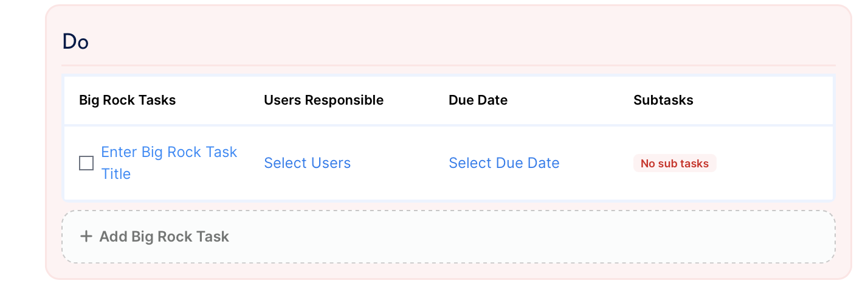Click the Users Responsible column header

click(323, 100)
